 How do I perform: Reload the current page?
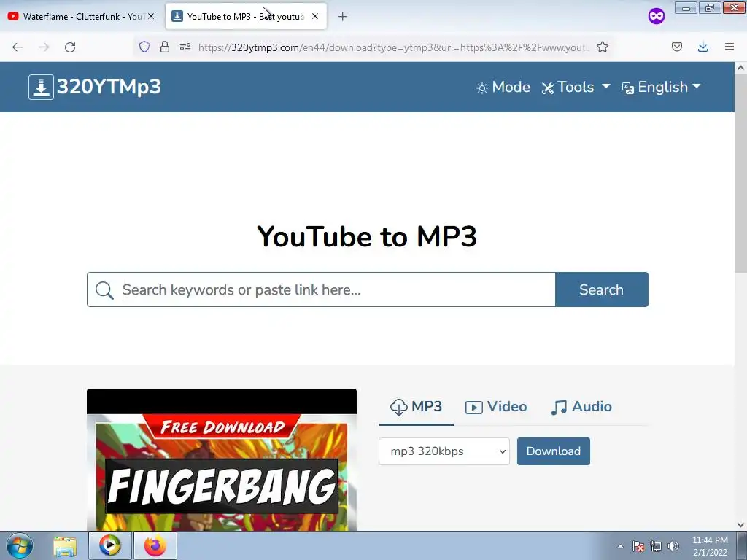(x=70, y=47)
